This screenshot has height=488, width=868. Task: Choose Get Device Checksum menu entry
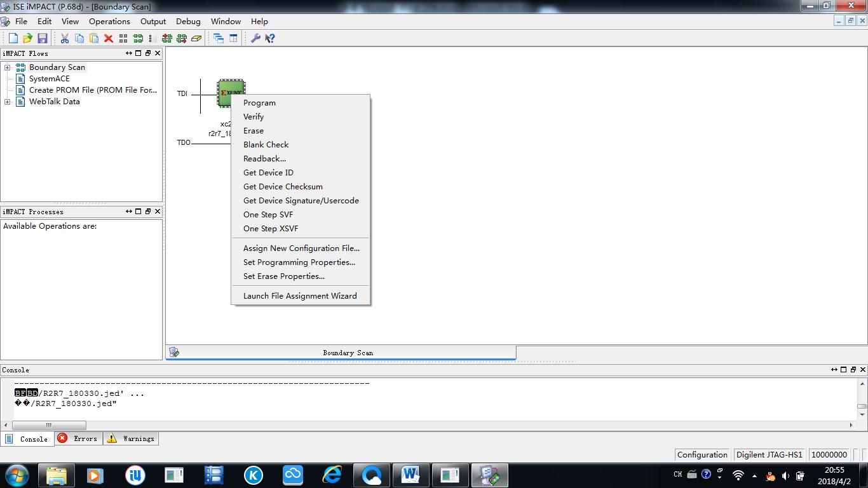[x=301, y=187]
